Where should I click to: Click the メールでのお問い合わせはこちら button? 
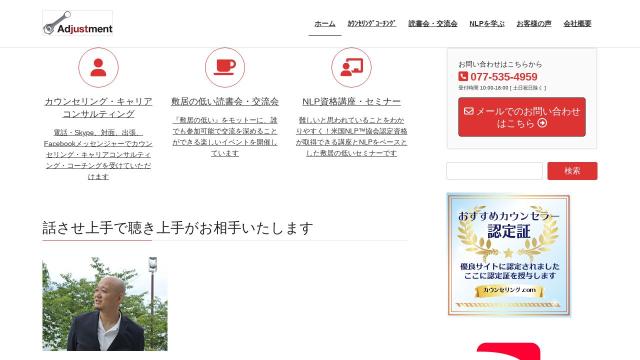tap(522, 117)
